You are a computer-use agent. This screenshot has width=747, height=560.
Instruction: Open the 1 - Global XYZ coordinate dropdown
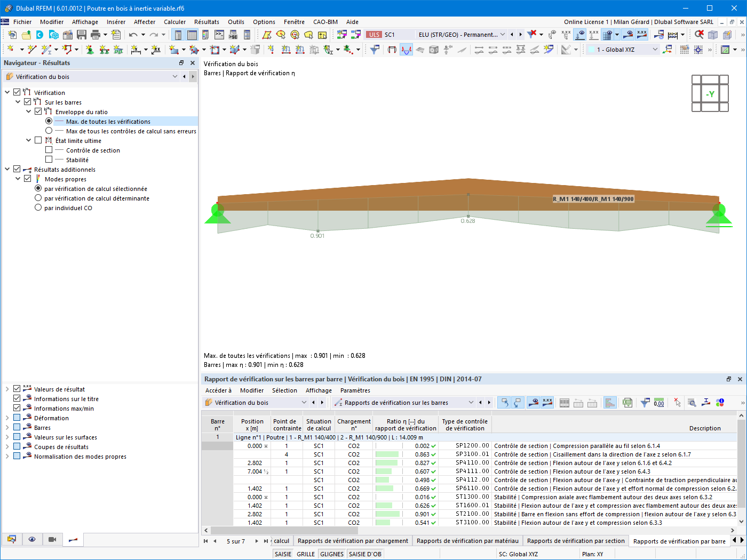[655, 50]
